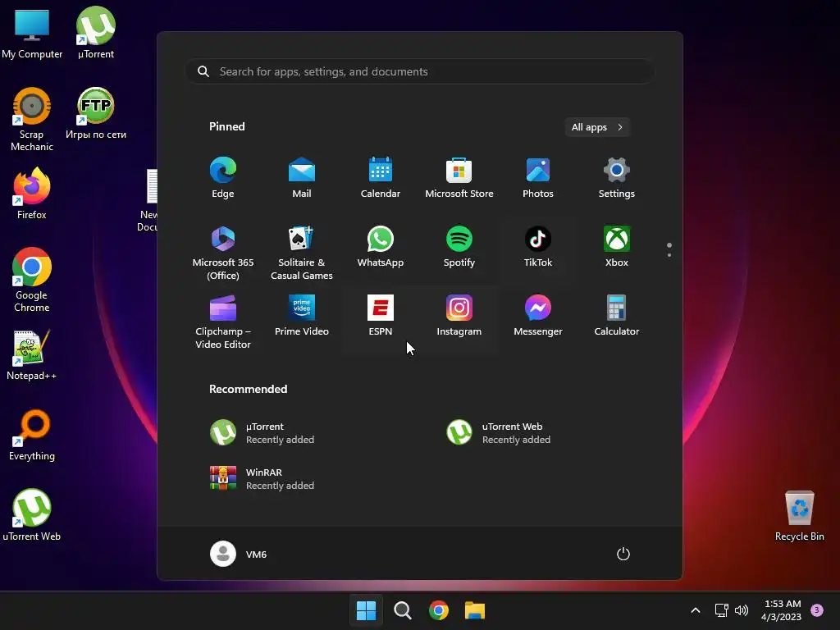The height and width of the screenshot is (630, 840).
Task: Launch the ESPN app
Action: pos(381,316)
